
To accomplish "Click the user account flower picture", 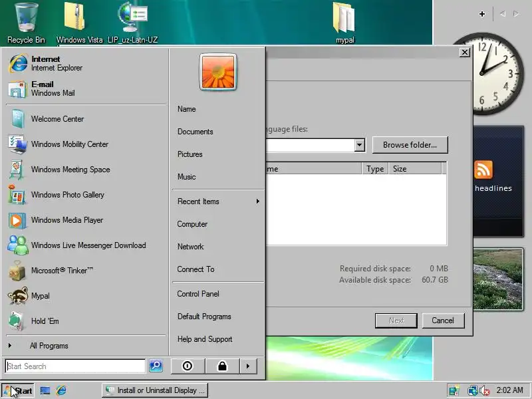I will point(218,72).
